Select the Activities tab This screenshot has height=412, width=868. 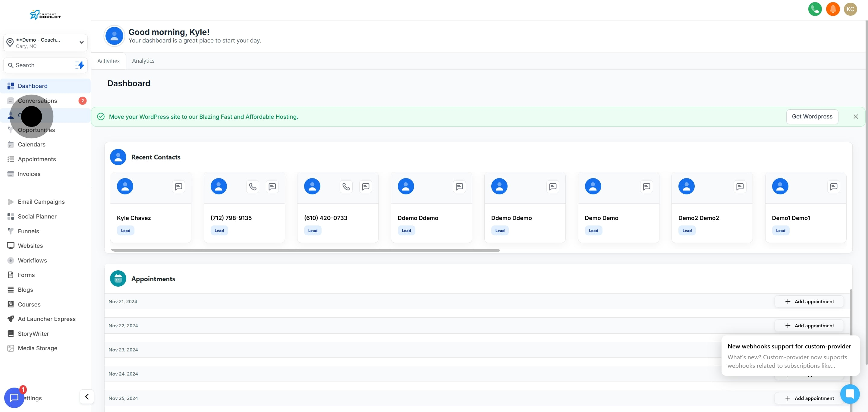coord(108,61)
